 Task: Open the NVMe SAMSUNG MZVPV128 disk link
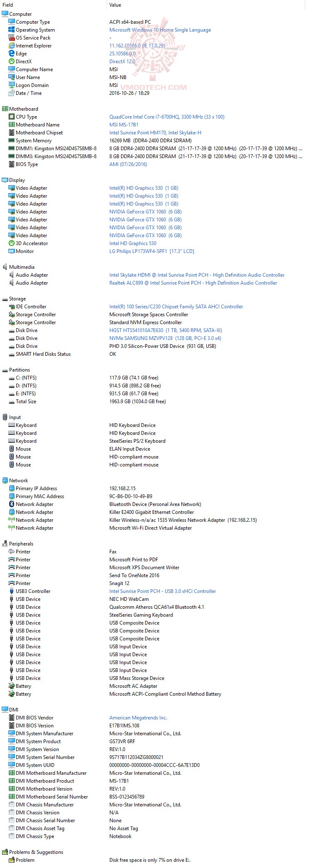tap(165, 338)
